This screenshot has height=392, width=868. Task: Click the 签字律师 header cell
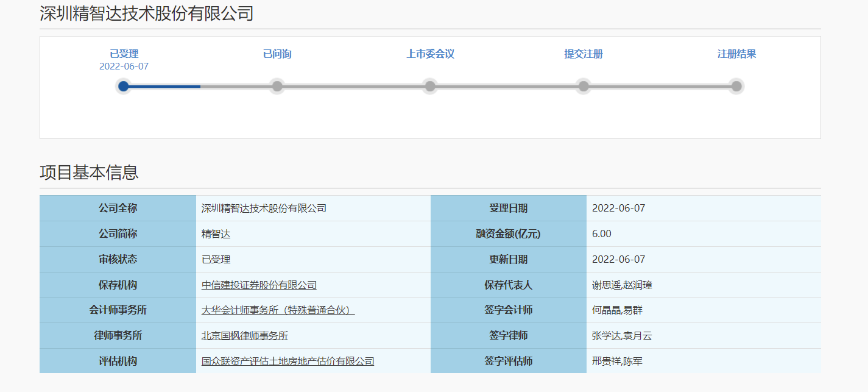click(509, 335)
